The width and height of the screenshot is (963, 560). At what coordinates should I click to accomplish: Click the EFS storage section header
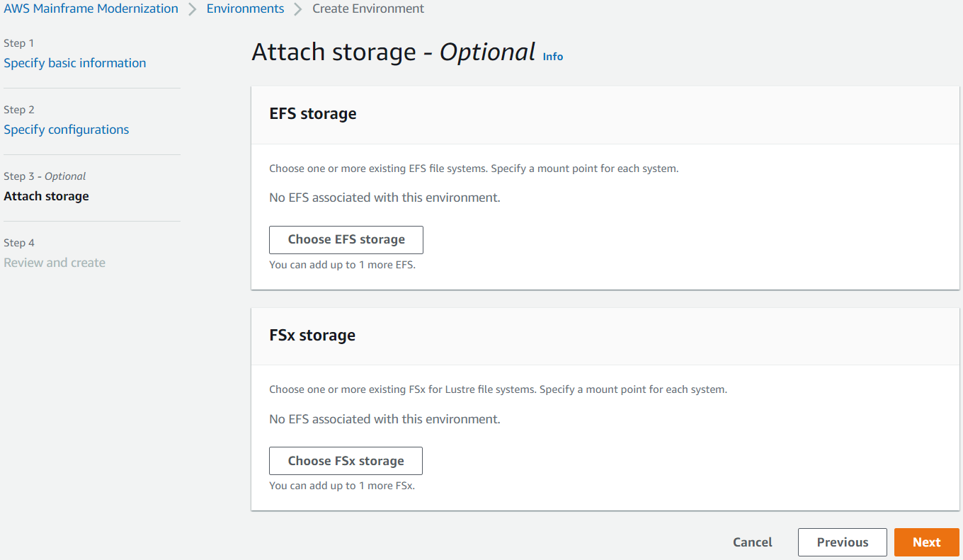[312, 113]
